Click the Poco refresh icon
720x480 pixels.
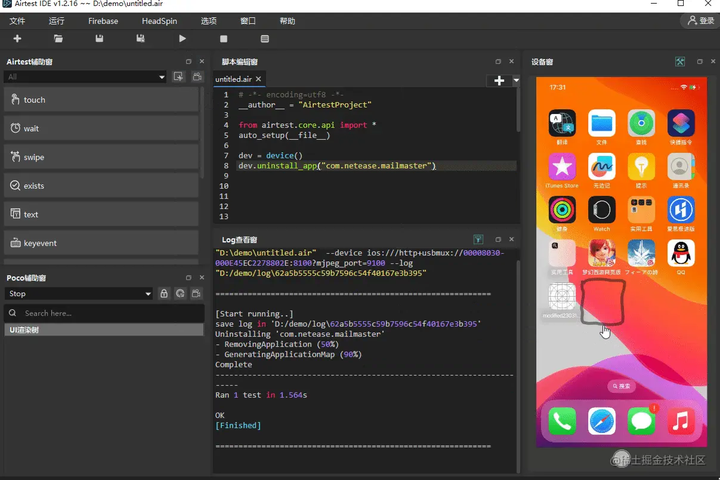pos(180,294)
